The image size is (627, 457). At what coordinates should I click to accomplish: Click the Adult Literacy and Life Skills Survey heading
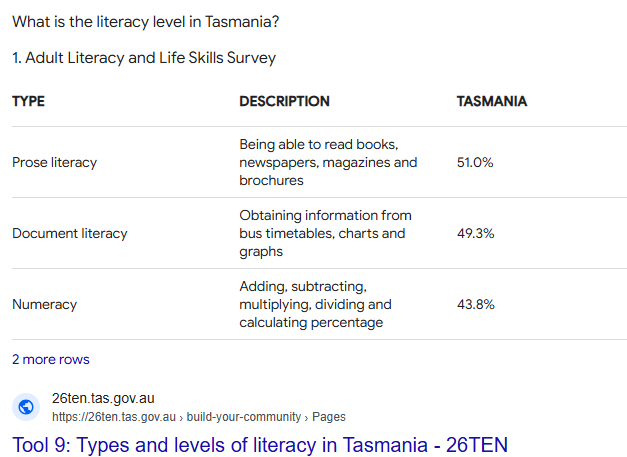[144, 58]
